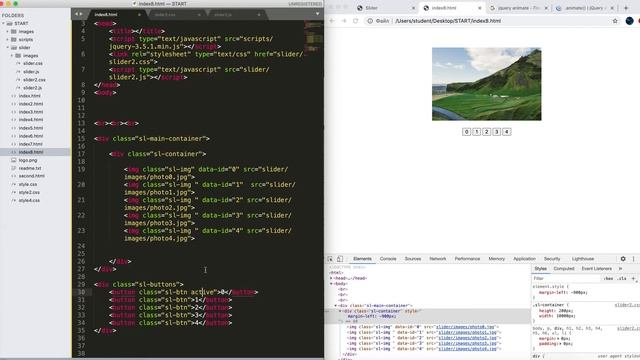The width and height of the screenshot is (640, 360).
Task: Open the Performance tab in DevTools
Action: point(467,259)
